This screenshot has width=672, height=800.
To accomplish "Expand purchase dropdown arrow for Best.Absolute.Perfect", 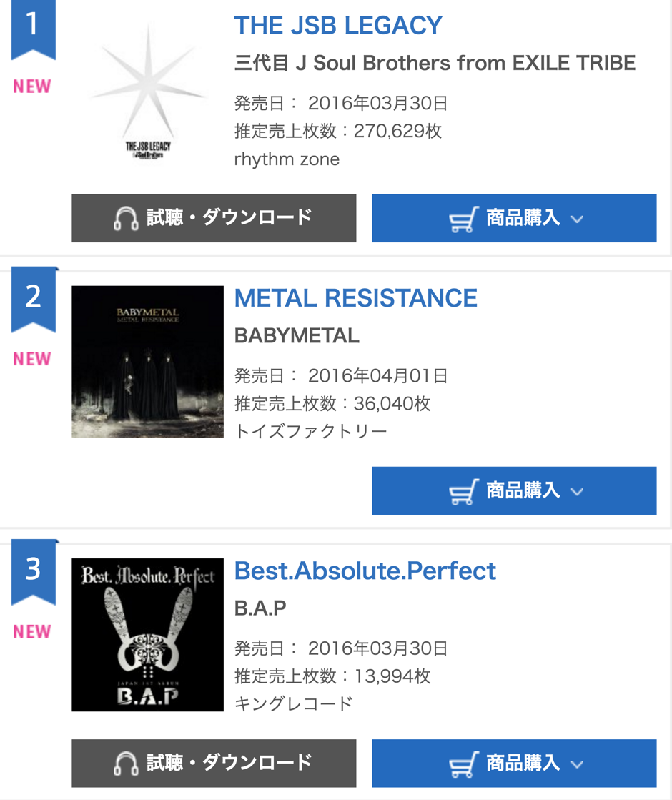I will pyautogui.click(x=578, y=764).
